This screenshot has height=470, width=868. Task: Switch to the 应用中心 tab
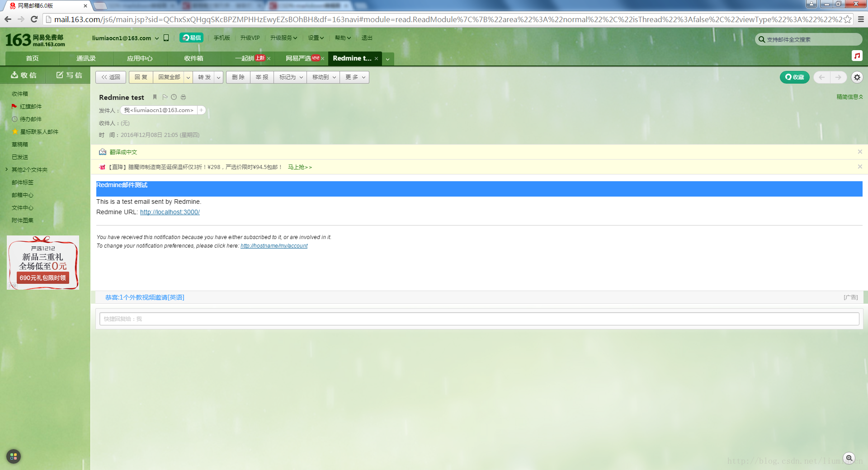point(140,58)
